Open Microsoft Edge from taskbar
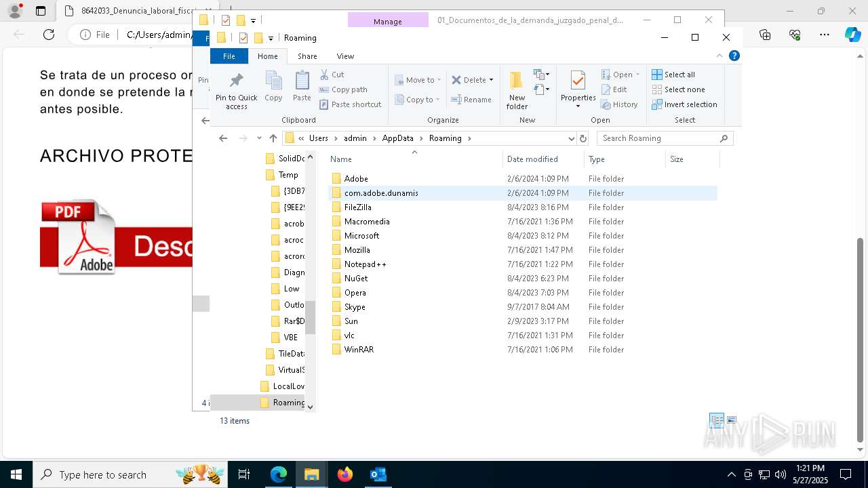Image resolution: width=868 pixels, height=488 pixels. coord(279,474)
